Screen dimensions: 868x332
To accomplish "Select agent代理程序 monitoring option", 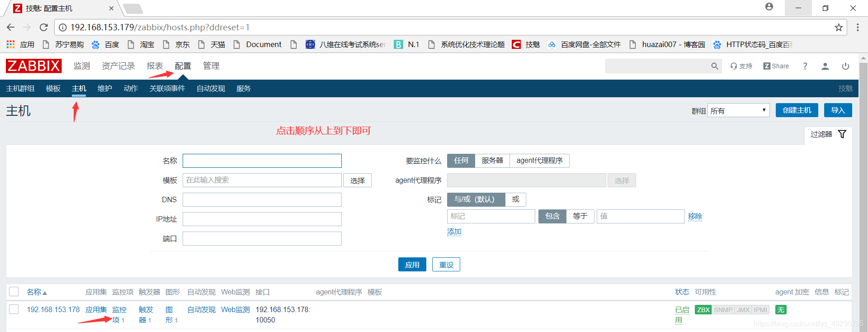I will point(539,161).
